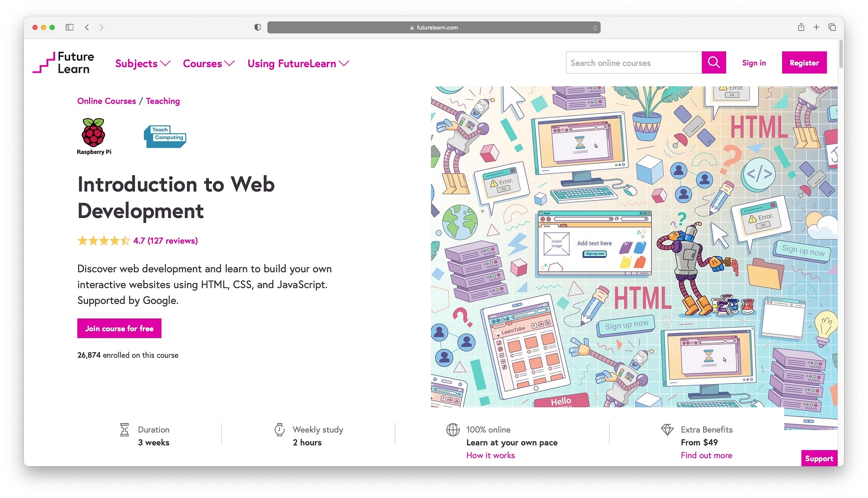The width and height of the screenshot is (868, 498).
Task: Click the Join course for free button
Action: [x=118, y=329]
